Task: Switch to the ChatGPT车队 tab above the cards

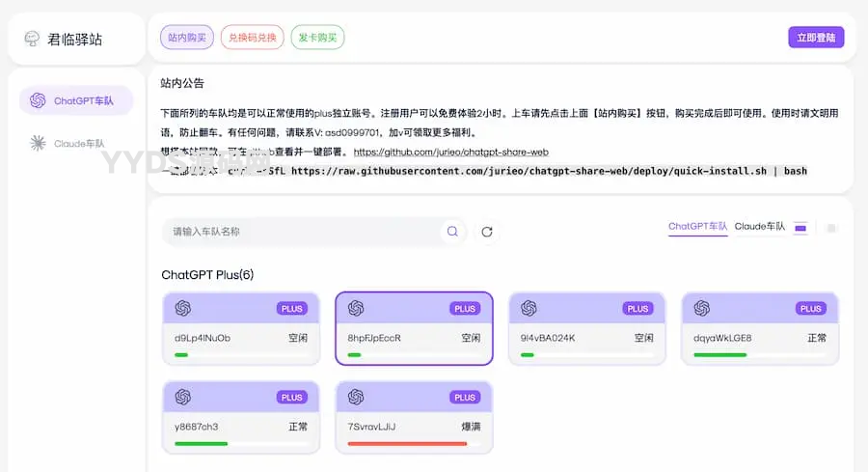Action: (697, 227)
